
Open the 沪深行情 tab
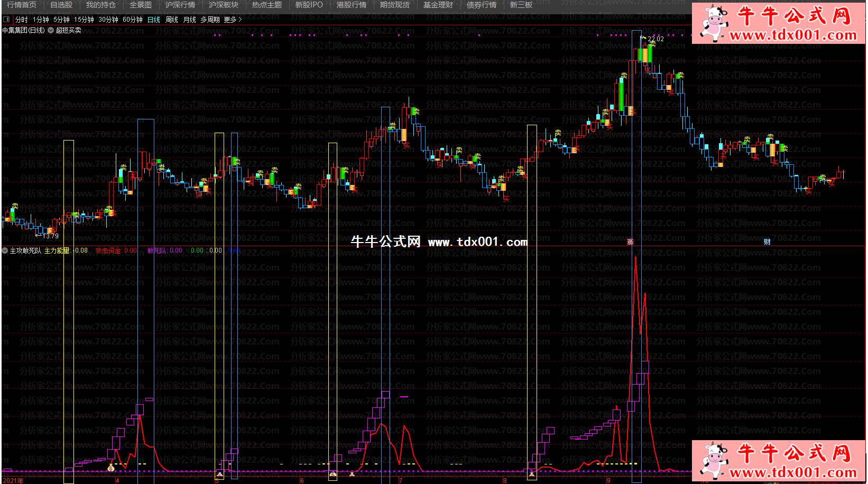pyautogui.click(x=180, y=5)
